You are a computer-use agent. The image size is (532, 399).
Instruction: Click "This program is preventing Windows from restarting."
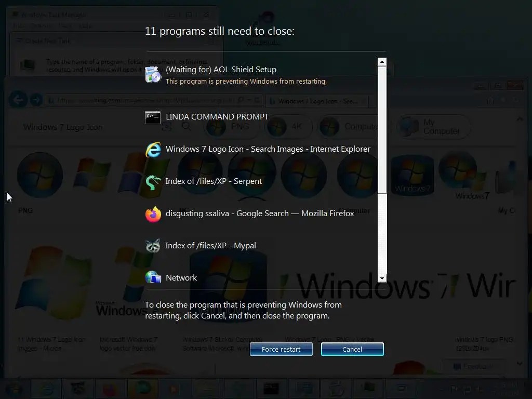(246, 82)
